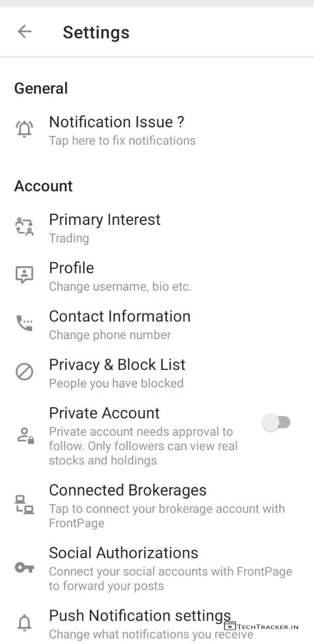
Task: Enable the Private Account toggle switch
Action: (276, 423)
